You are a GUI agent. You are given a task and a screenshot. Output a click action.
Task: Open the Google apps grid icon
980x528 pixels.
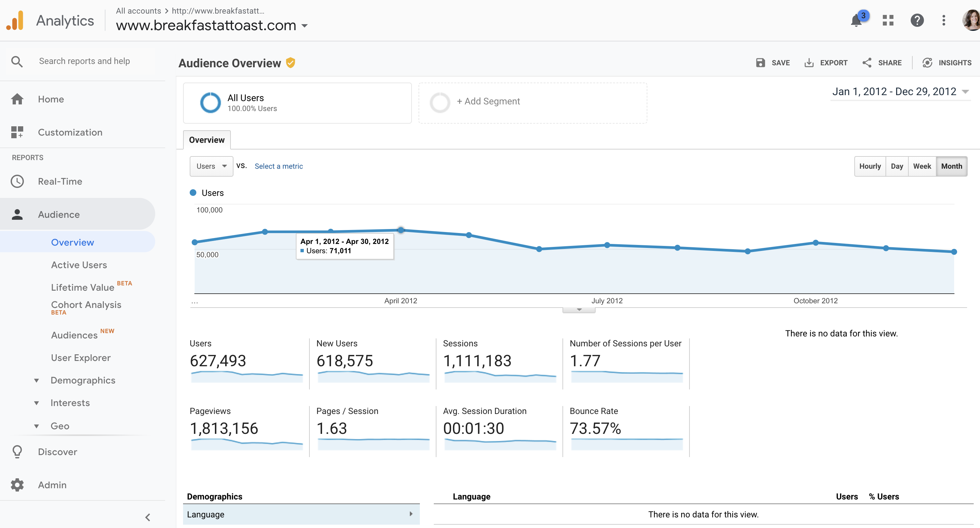click(x=888, y=20)
